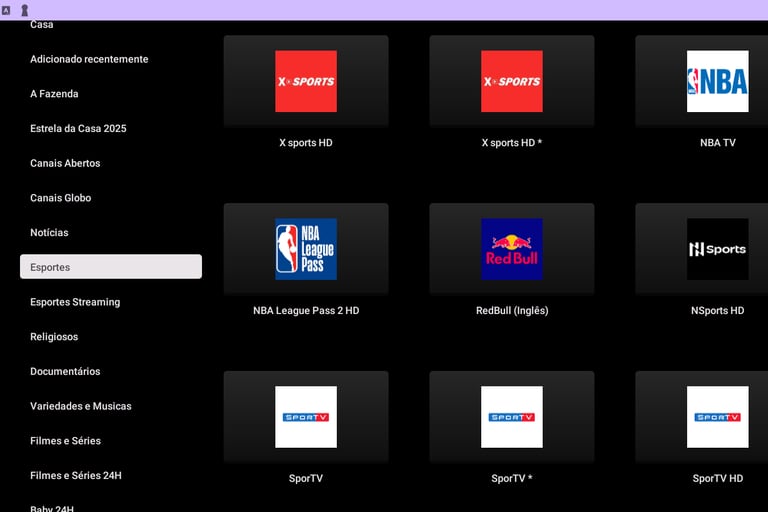Open the A Fazenda category

(54, 94)
